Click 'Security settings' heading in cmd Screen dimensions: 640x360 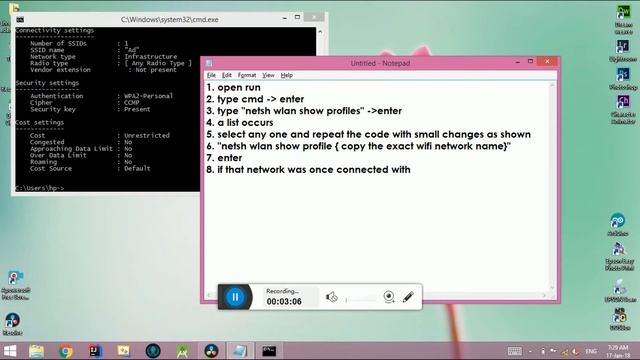(x=47, y=83)
